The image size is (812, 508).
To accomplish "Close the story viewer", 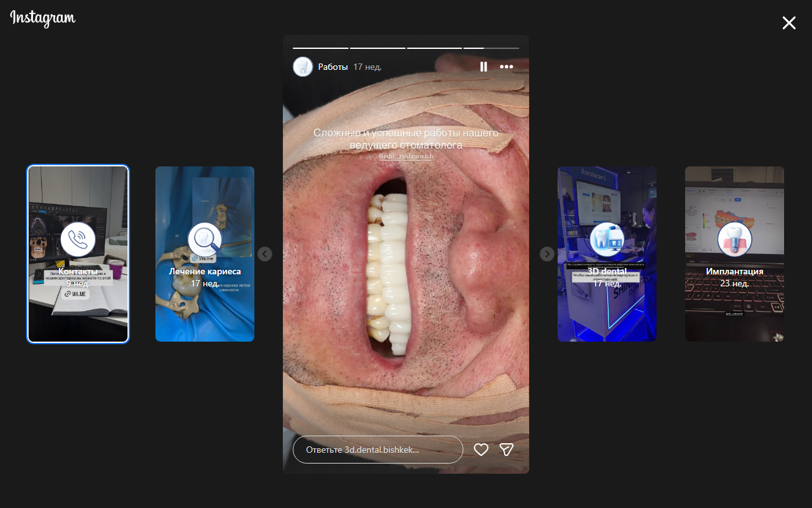I will click(789, 23).
